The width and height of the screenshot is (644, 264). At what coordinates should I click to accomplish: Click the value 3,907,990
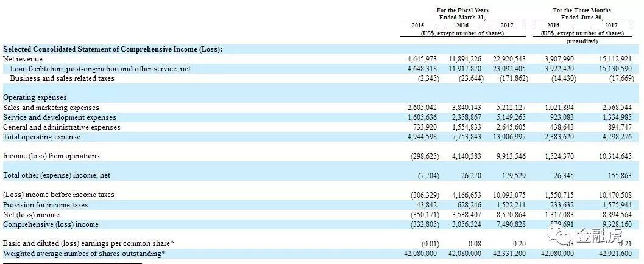click(x=559, y=59)
